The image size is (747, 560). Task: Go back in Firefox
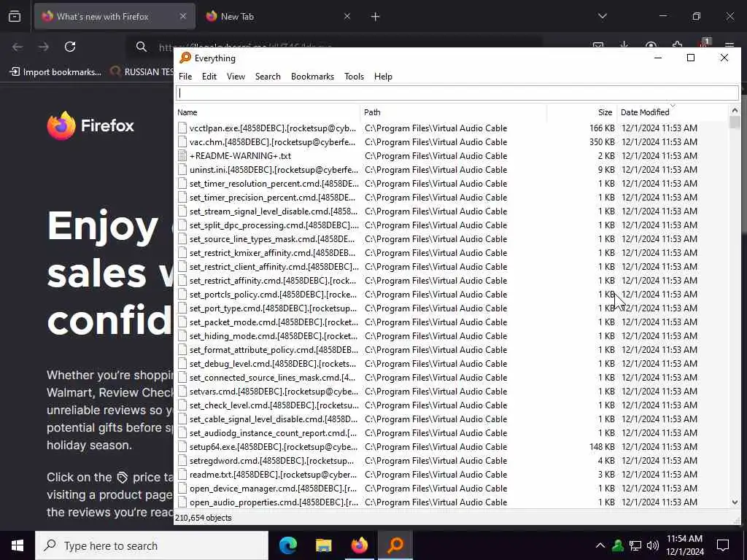[x=18, y=47]
